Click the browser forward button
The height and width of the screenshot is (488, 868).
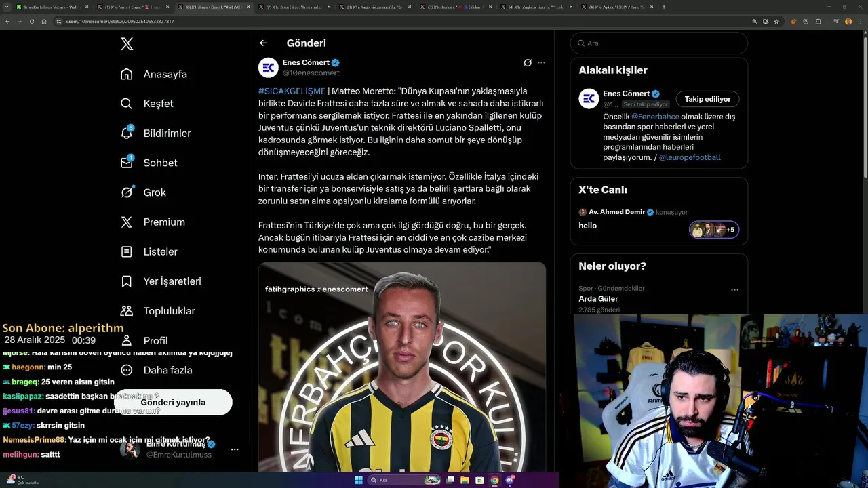[x=20, y=22]
